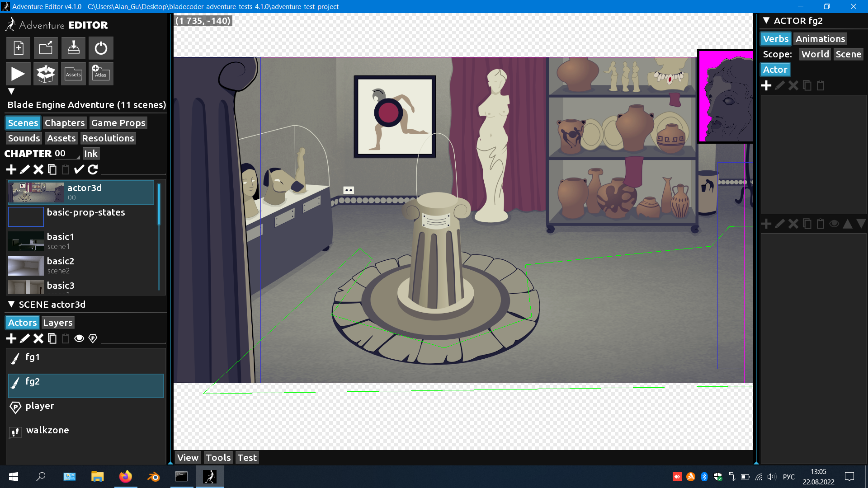Click the Ink button
The image size is (868, 488).
click(x=90, y=154)
